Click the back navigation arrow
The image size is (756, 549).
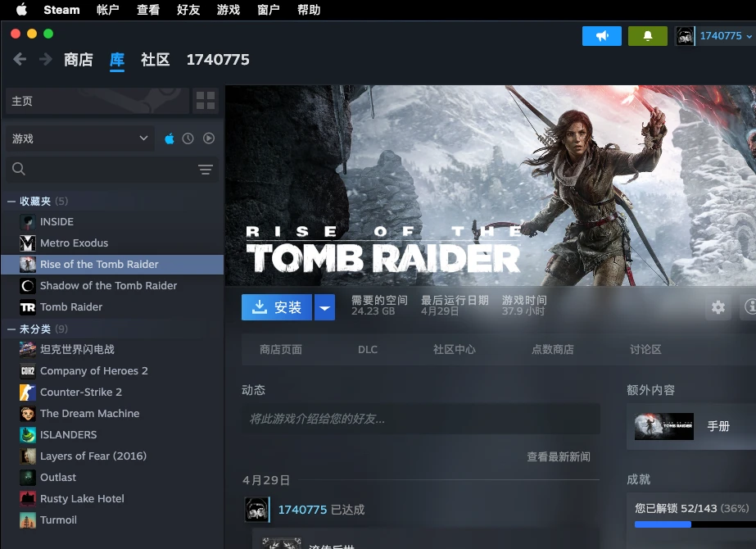(x=20, y=60)
